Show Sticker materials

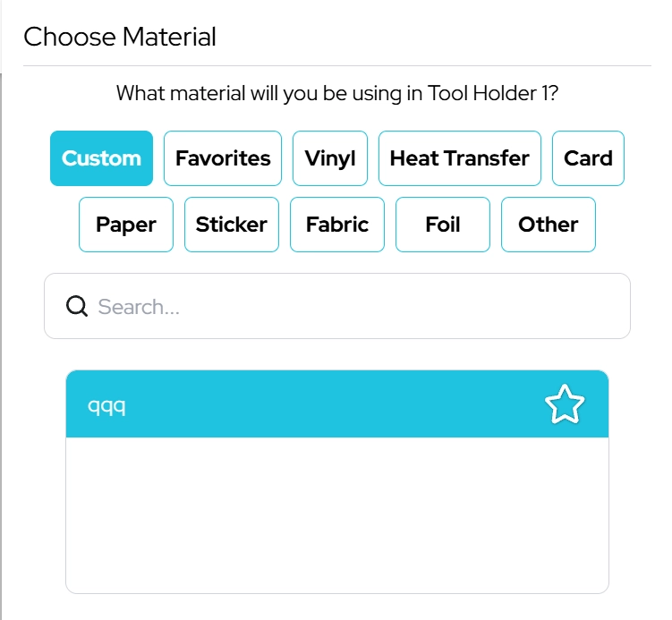232,225
